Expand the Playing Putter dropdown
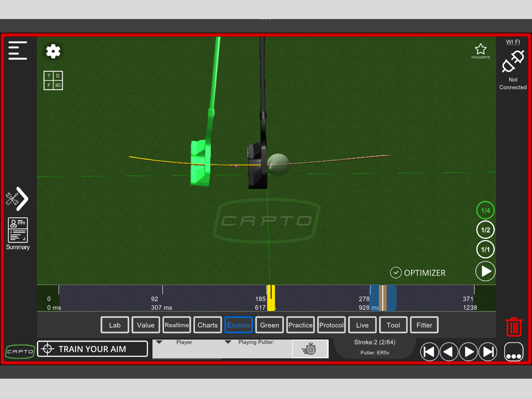532x399 pixels. [228, 342]
